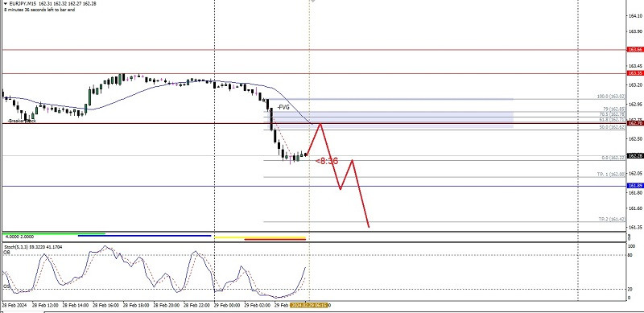Click the blue 161.89 price tag
This screenshot has width=644, height=313.
click(635, 186)
